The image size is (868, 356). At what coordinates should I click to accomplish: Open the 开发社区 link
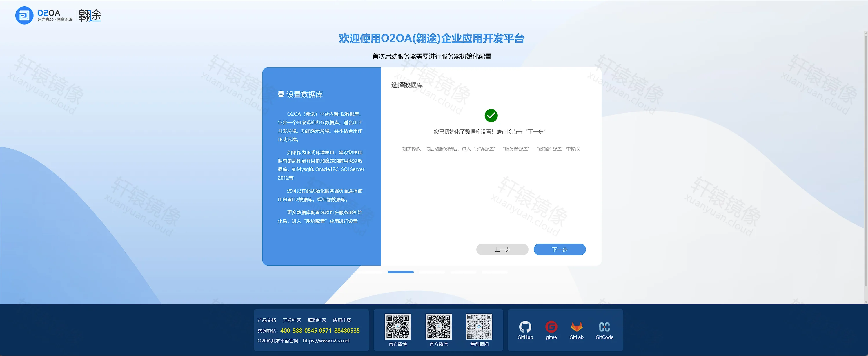click(291, 320)
